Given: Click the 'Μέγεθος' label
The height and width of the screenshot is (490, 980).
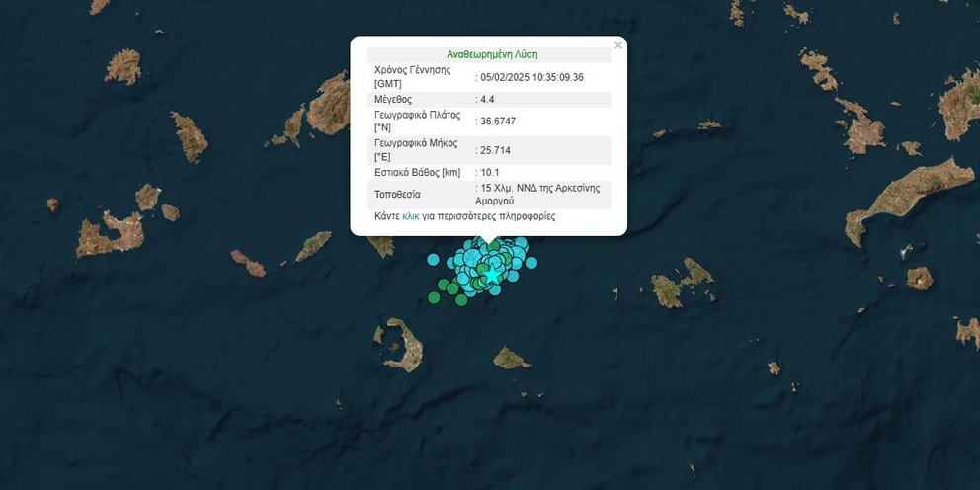Looking at the screenshot, I should coord(392,100).
